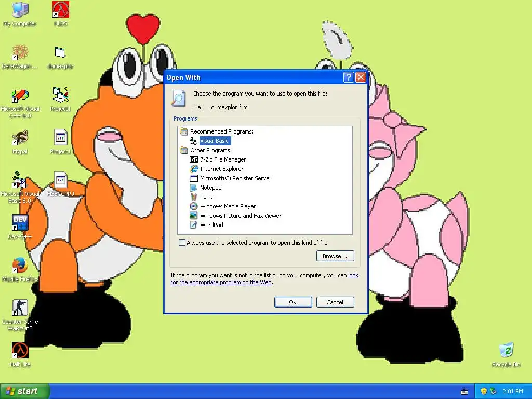Click the on-screen keyboard taskbar icon

[x=464, y=392]
